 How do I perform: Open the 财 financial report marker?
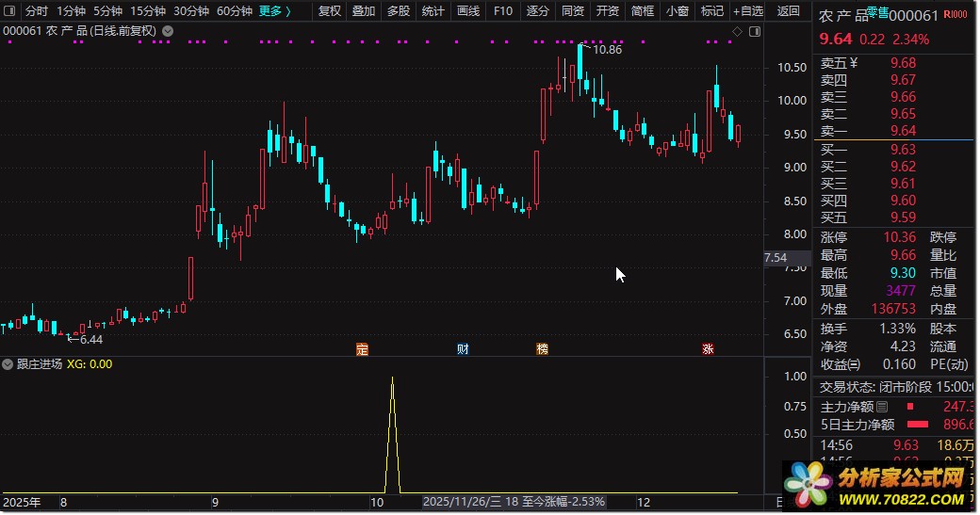(x=463, y=349)
